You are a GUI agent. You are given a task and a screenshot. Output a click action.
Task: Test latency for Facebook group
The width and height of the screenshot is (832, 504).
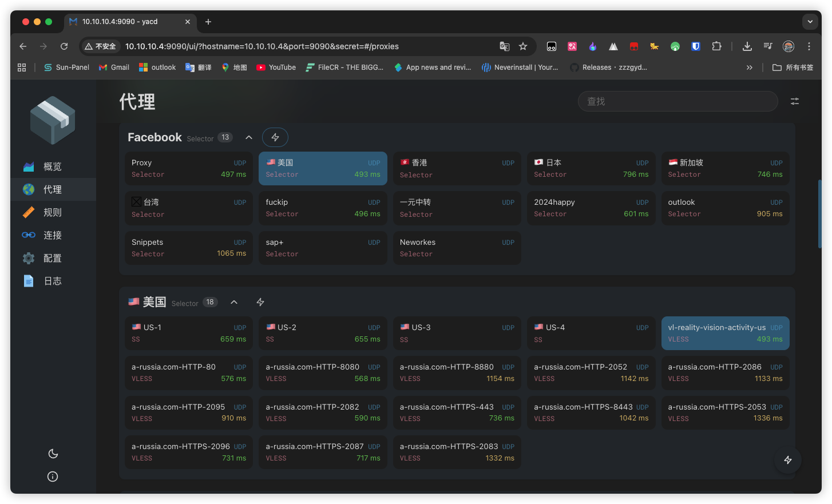click(275, 137)
